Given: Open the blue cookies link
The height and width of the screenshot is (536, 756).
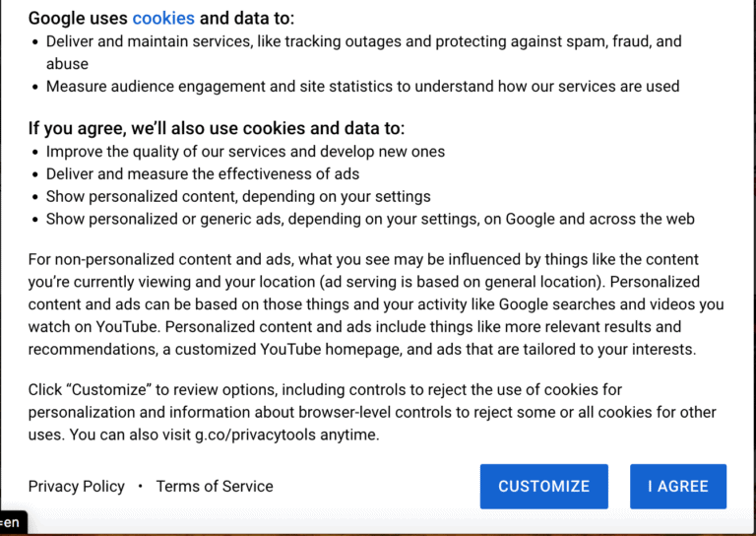Looking at the screenshot, I should pos(163,18).
